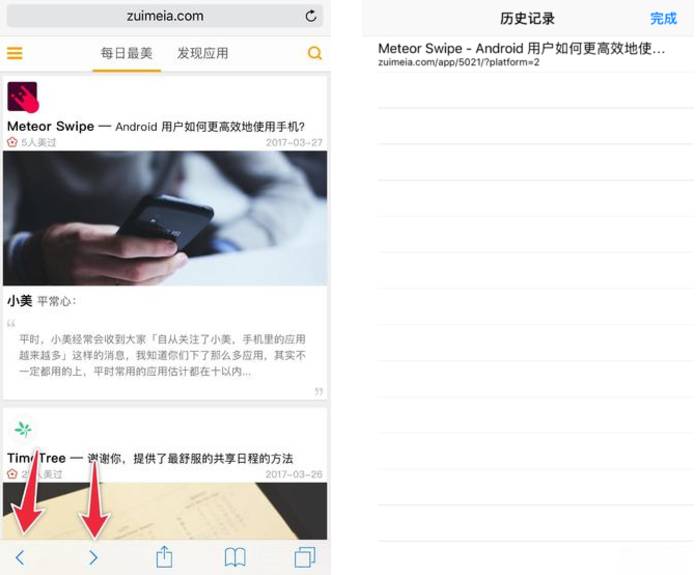This screenshot has height=575, width=697.
Task: Open the tabs overview icon
Action: 305,557
